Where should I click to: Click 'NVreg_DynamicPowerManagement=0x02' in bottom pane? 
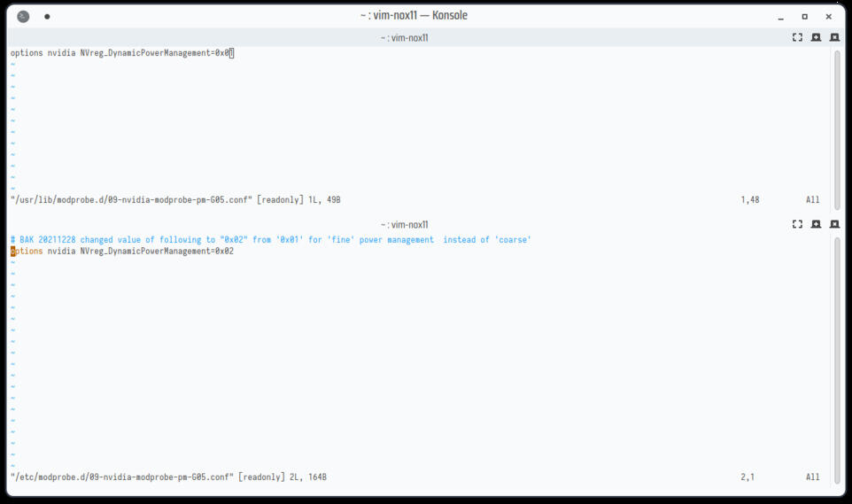click(157, 252)
